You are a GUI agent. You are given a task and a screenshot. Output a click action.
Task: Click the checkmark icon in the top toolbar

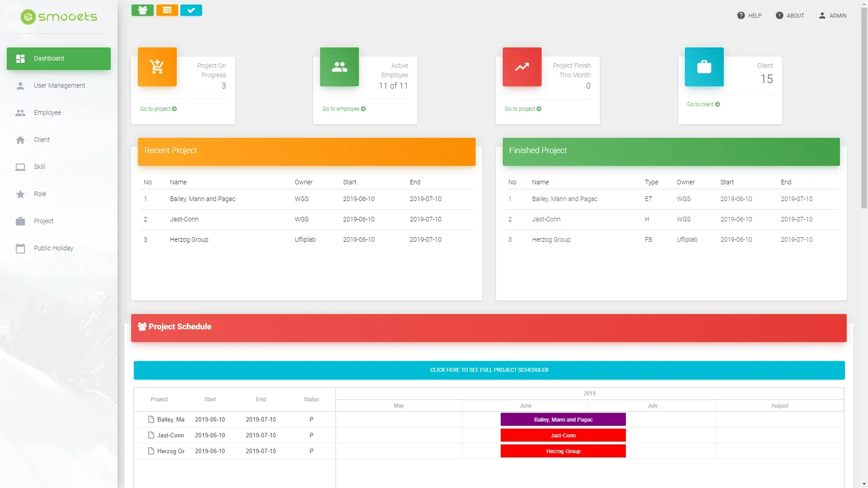click(191, 10)
